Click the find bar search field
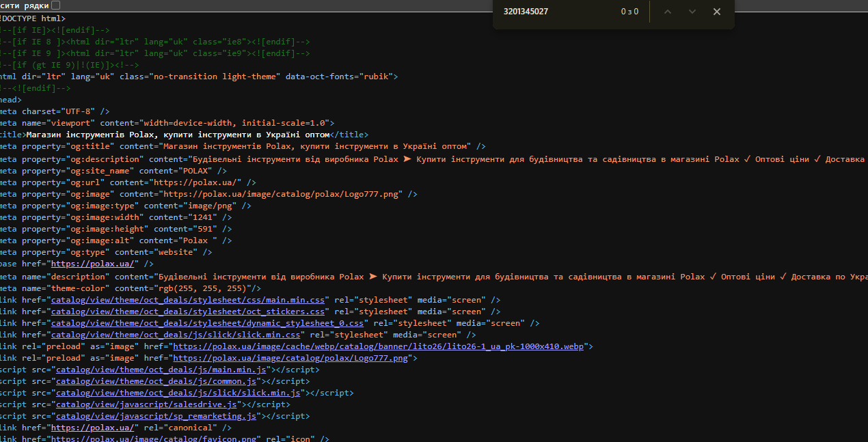 click(557, 12)
